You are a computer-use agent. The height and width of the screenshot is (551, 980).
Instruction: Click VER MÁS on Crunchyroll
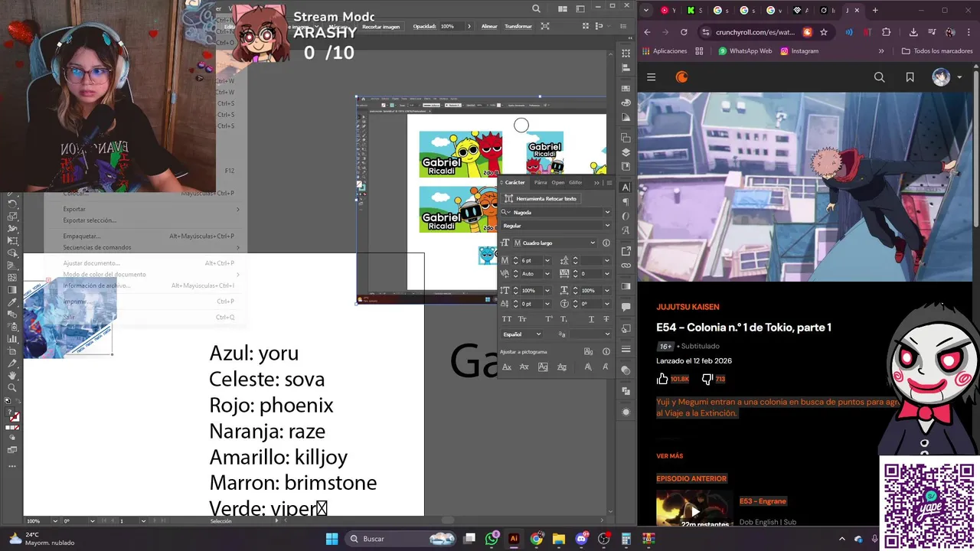(669, 456)
